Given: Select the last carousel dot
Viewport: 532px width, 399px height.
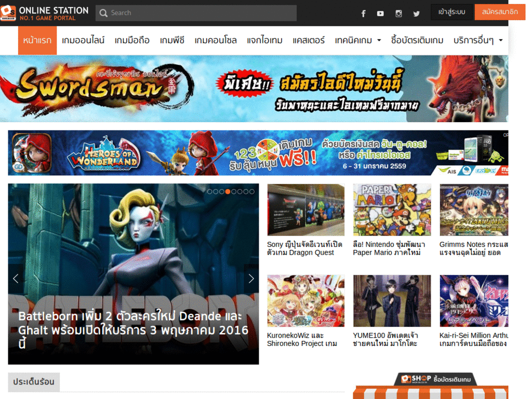Looking at the screenshot, I should [252, 192].
